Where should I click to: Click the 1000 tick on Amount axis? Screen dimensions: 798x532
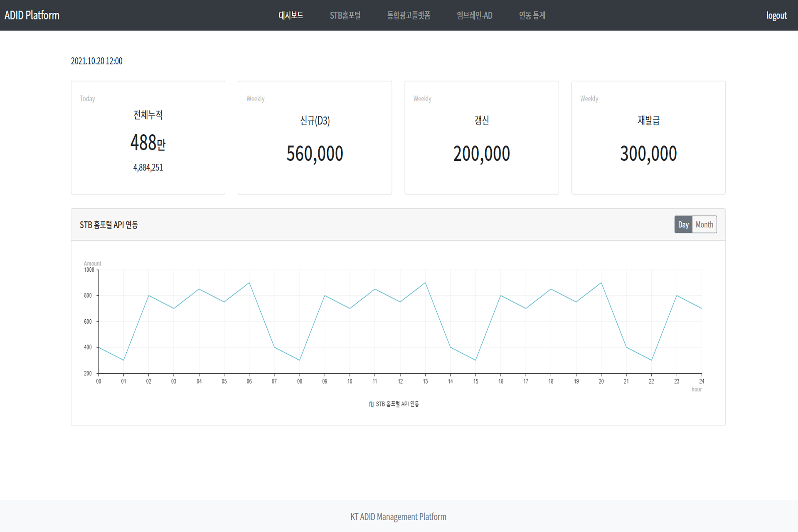click(x=89, y=270)
